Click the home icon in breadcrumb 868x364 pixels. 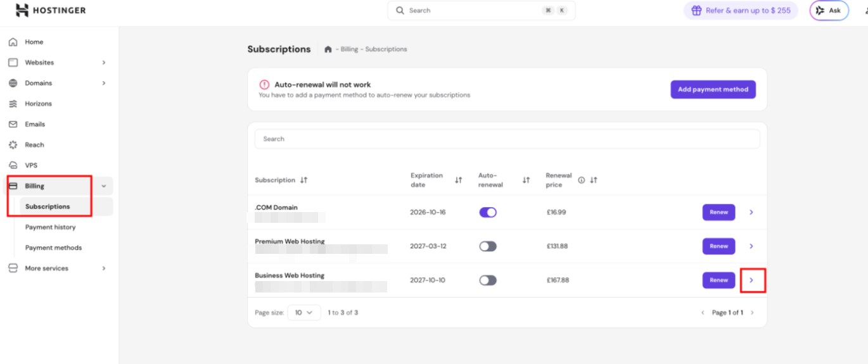[328, 49]
